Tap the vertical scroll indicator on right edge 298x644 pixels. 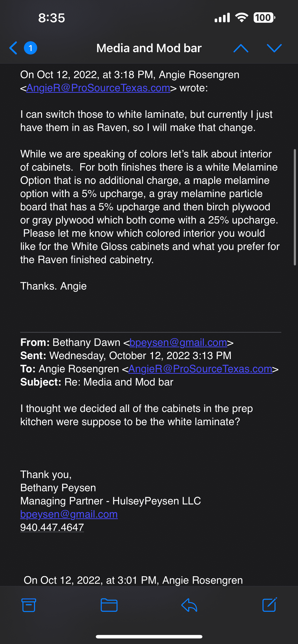295,207
